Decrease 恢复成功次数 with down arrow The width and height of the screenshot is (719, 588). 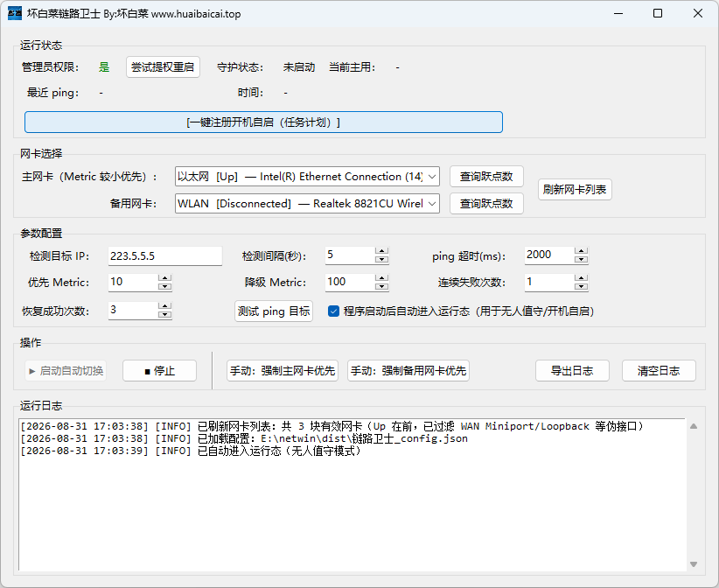164,314
